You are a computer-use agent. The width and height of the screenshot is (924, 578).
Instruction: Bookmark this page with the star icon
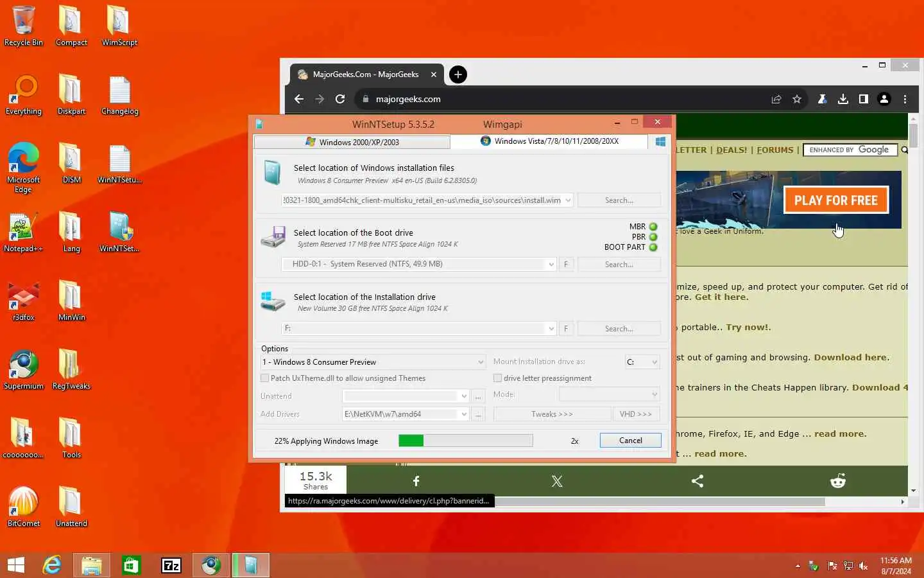[x=797, y=99]
